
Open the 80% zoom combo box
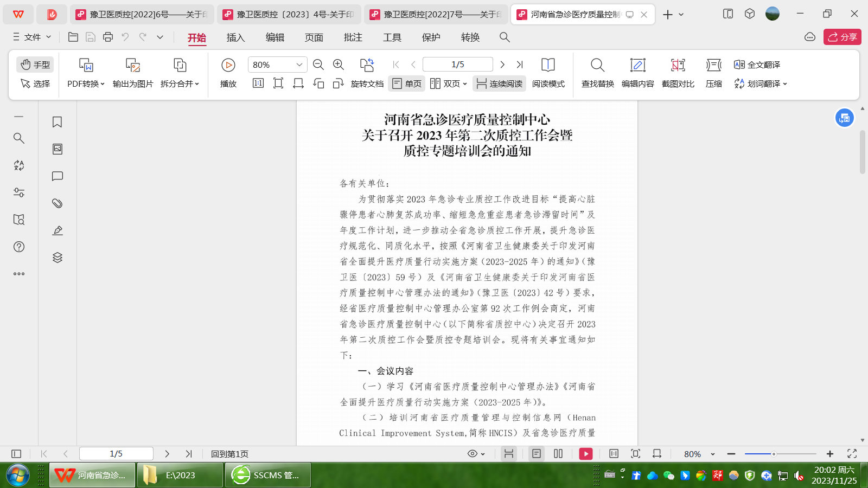click(x=277, y=65)
